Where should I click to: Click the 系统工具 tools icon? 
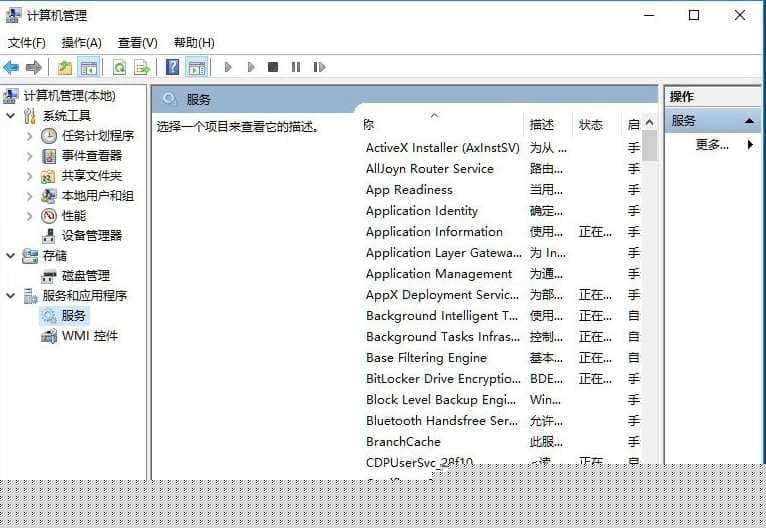[30, 116]
